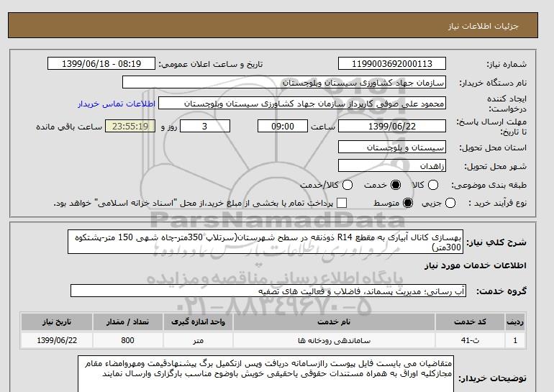Viewport: 554px width, 392px height.
Task: Click the buyer notes text area
Action: 265,374
